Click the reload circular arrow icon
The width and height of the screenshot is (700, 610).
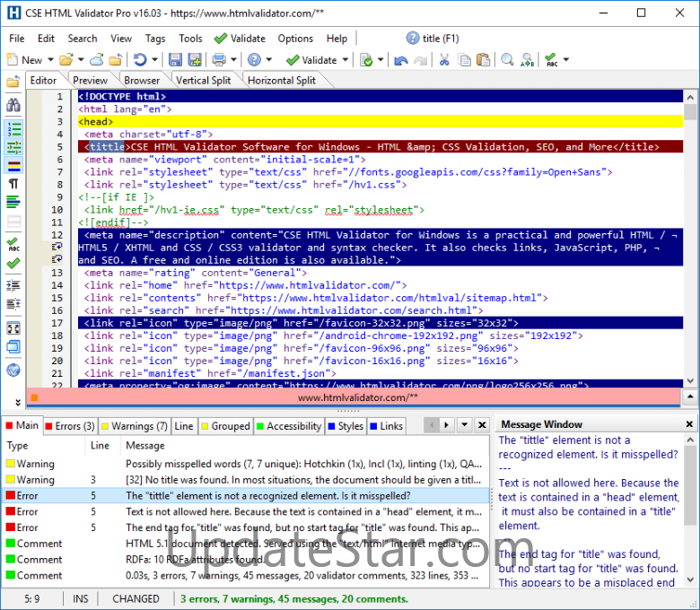click(140, 60)
